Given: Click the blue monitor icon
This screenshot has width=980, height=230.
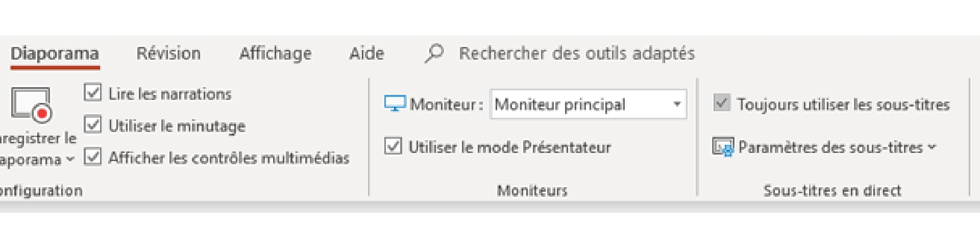Looking at the screenshot, I should coord(395,104).
